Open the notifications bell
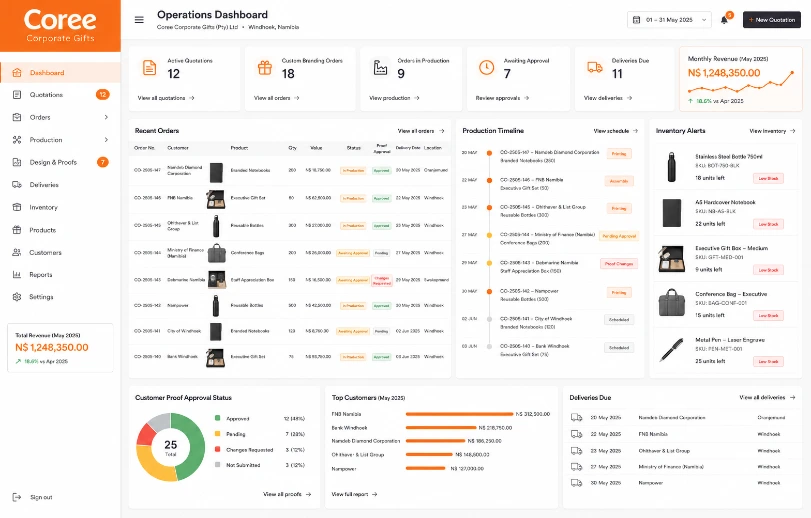Viewport: 811px width, 518px height. pos(724,20)
